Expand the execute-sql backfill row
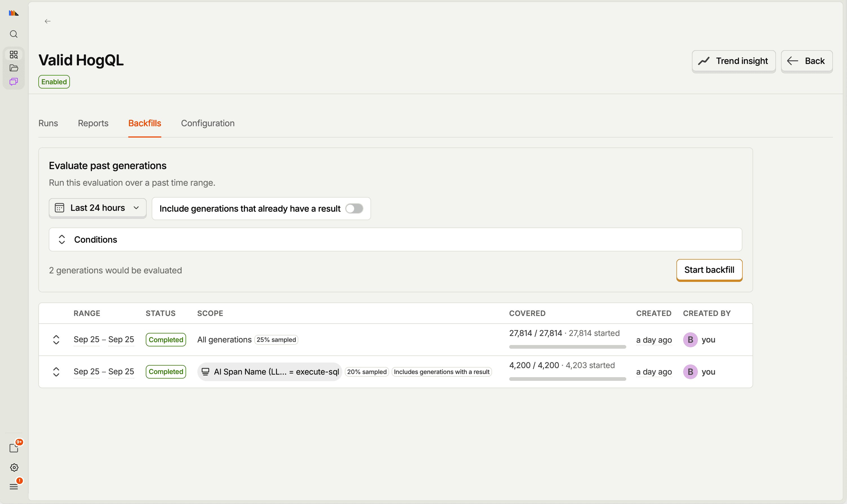The width and height of the screenshot is (847, 504). 56,372
